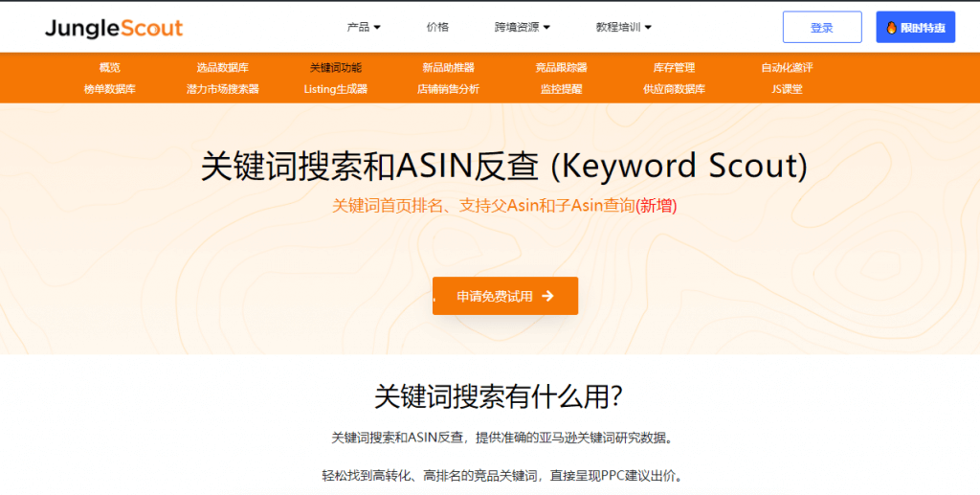The image size is (980, 495).
Task: Click the 关键词搜索有什么用? heading
Action: coord(498,396)
